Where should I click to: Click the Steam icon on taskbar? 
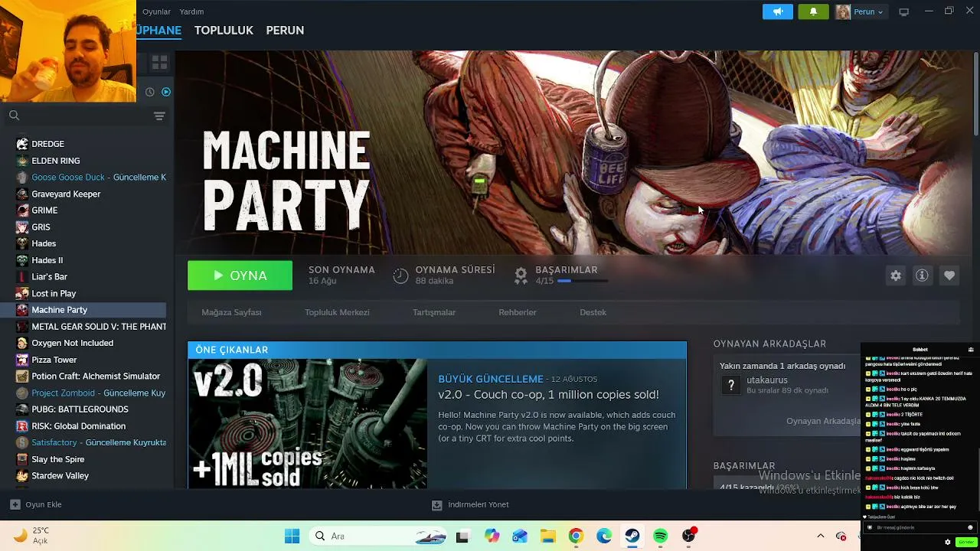632,536
